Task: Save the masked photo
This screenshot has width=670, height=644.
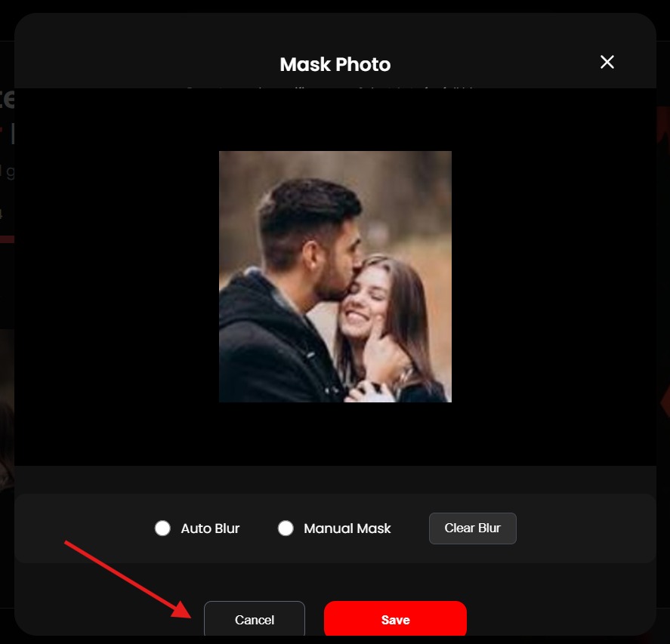Action: 395,620
